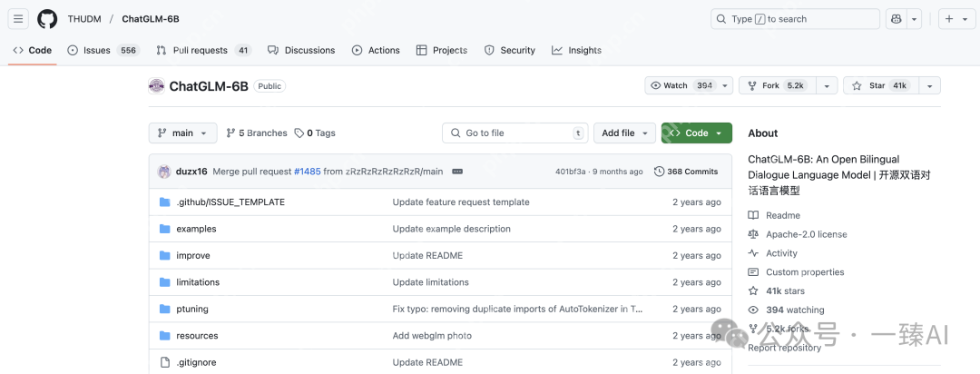Switch to the Issues tab

(x=96, y=51)
